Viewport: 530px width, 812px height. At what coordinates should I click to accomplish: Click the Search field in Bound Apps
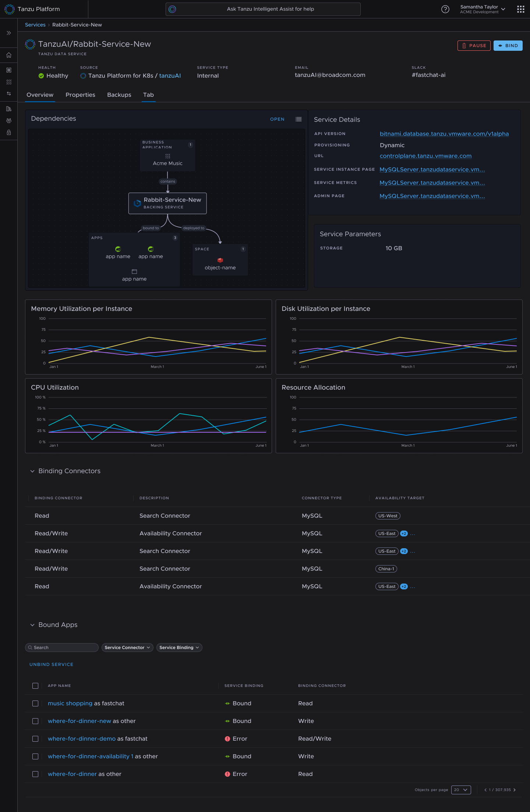click(62, 648)
